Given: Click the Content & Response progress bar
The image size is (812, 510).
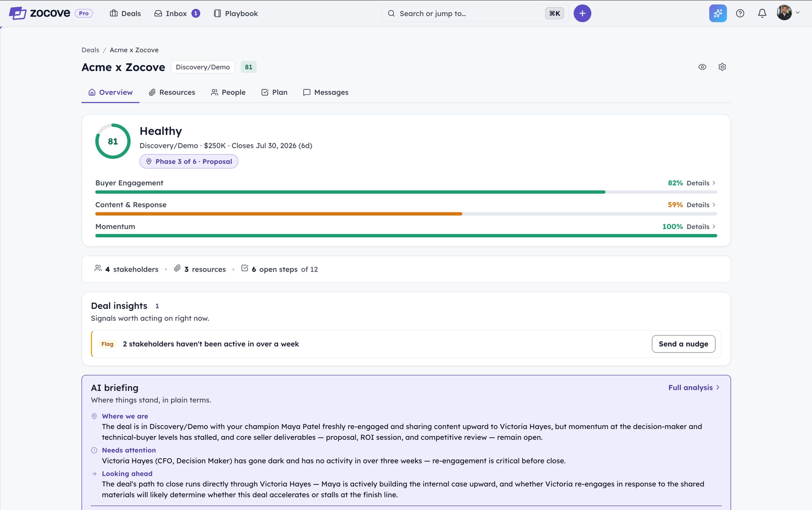Looking at the screenshot, I should (x=406, y=214).
